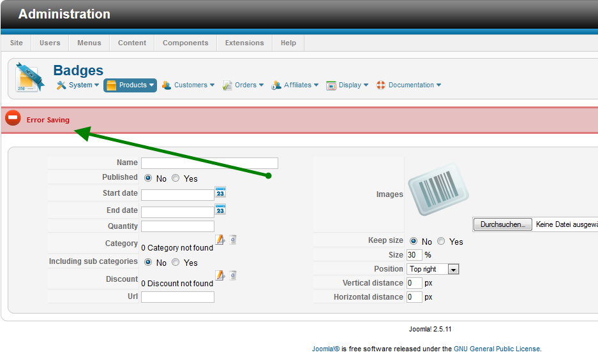Click the Joomla! 2.5.11 version text
Screen dimensions: 598x364
[430, 329]
